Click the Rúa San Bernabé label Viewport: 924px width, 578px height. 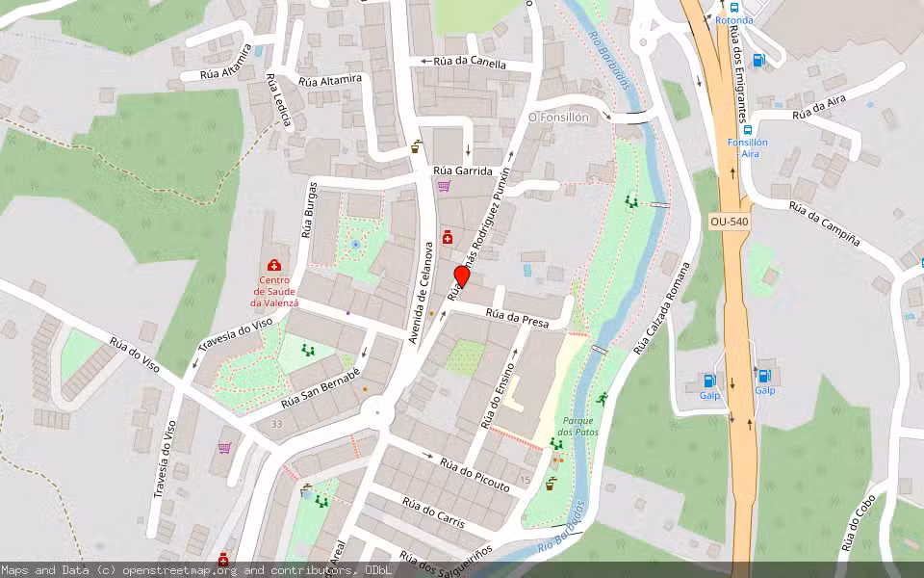coord(321,388)
